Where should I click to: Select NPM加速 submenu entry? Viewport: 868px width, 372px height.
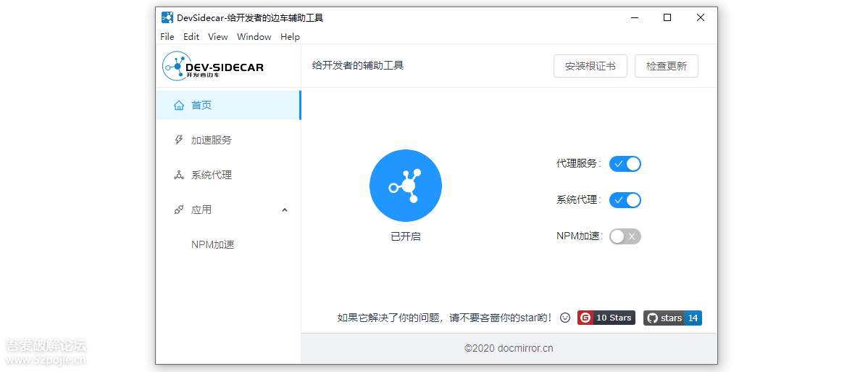[229, 244]
